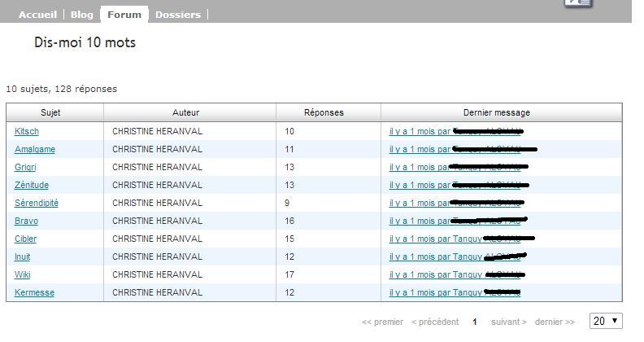Open the Inuit topic link

pyautogui.click(x=23, y=256)
